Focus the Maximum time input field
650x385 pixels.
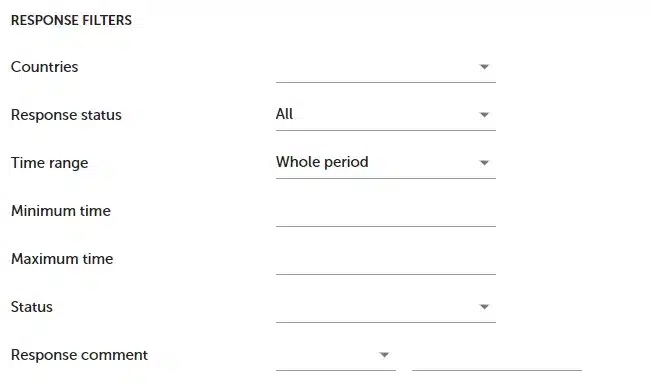pos(386,259)
